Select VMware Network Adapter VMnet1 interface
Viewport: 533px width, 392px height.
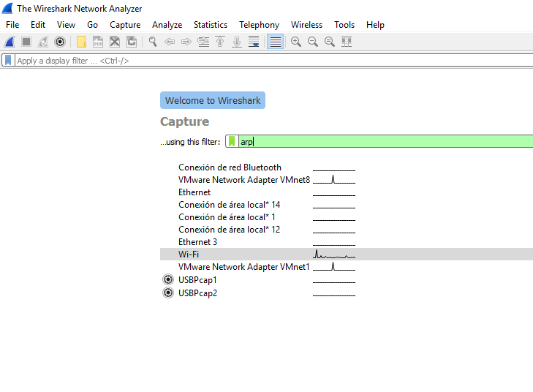click(x=243, y=267)
